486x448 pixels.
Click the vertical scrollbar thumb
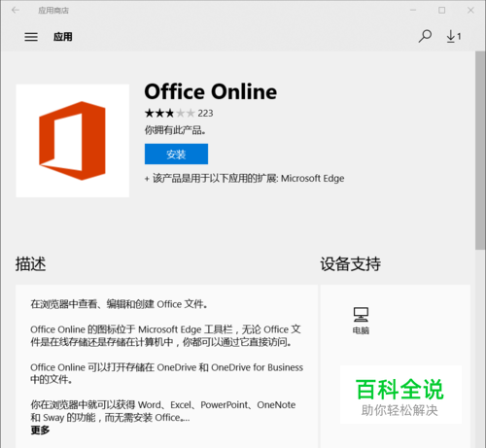coord(480,151)
